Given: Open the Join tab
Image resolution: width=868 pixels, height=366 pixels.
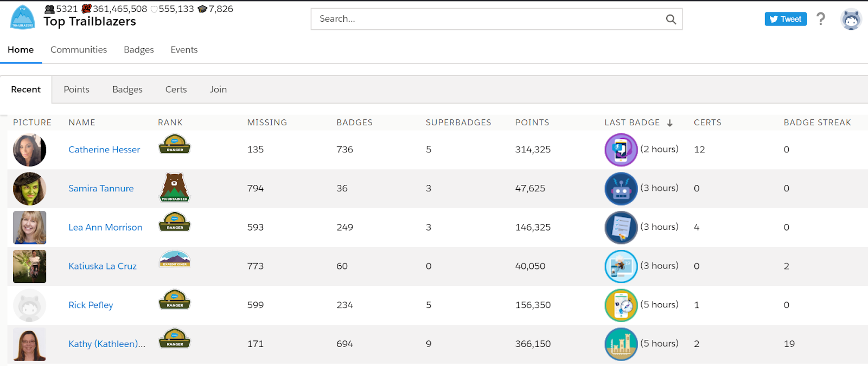Looking at the screenshot, I should pos(219,89).
